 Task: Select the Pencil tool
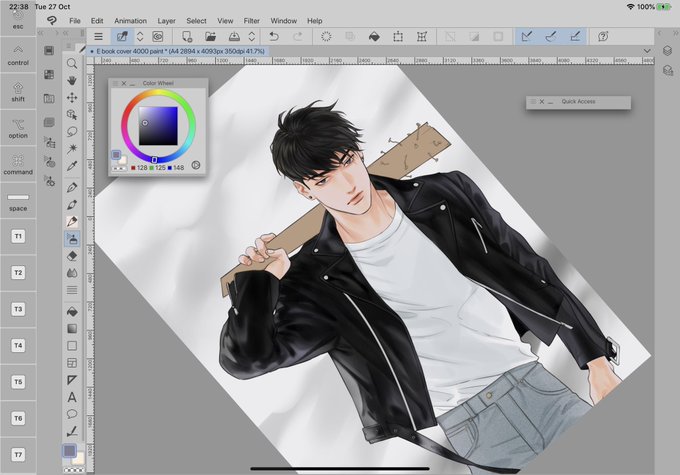(x=72, y=204)
